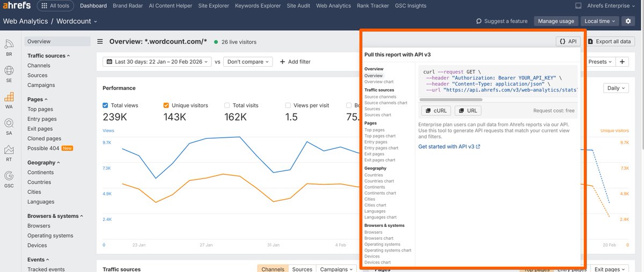Viewport: 644px width, 272px height.
Task: Select Operating systems in API panel
Action: tap(382, 245)
